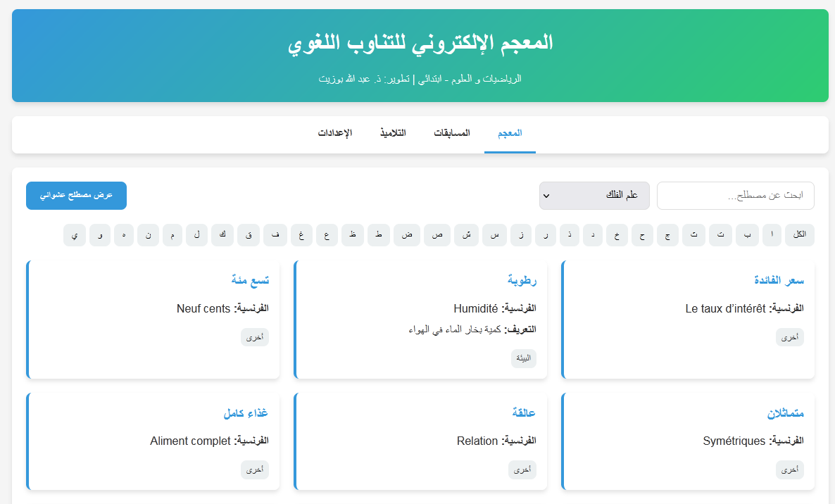
Task: Open the التلاميذ tab
Action: tap(393, 132)
